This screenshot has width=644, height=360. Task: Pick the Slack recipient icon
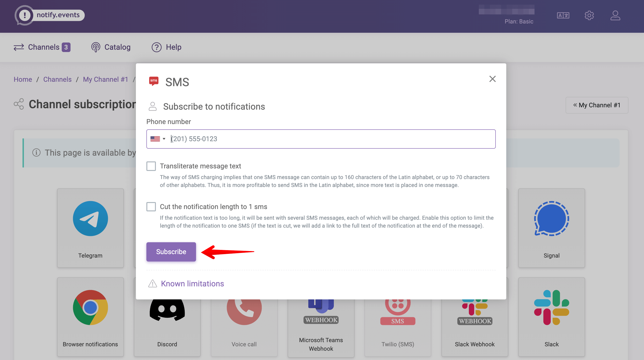(x=551, y=308)
